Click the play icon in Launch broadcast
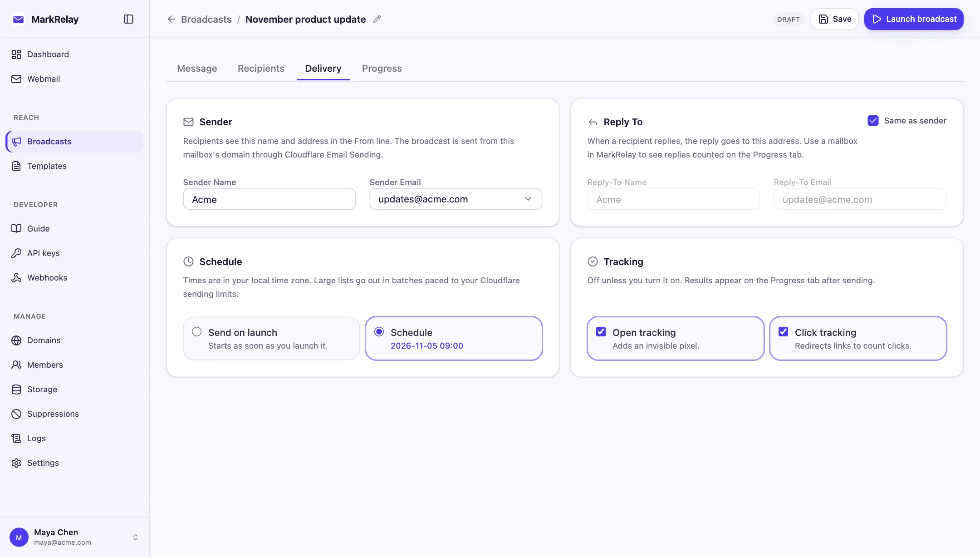 [877, 19]
